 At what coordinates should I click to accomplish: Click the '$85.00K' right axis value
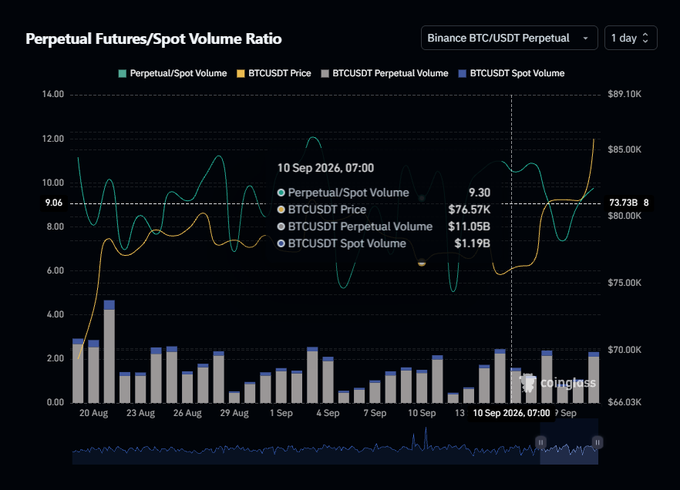(x=624, y=150)
